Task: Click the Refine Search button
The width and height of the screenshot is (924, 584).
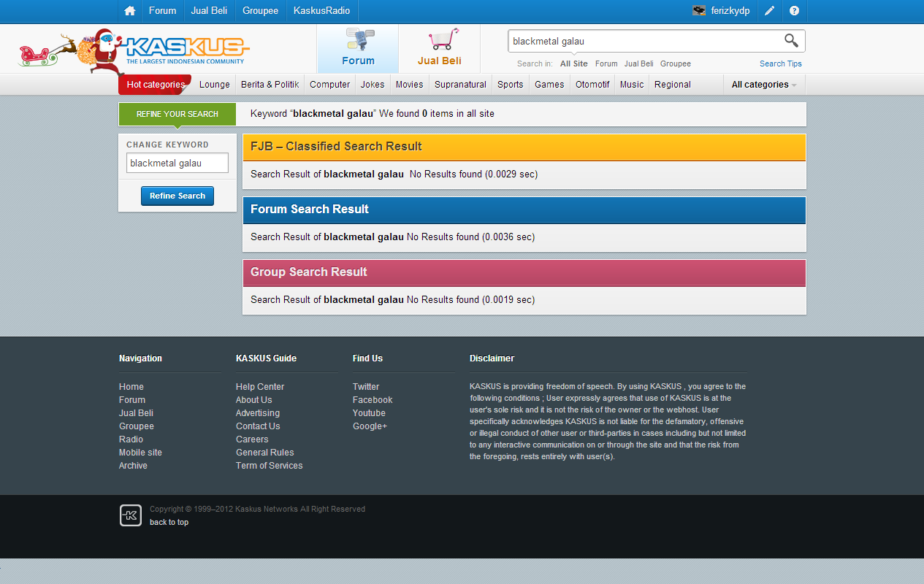Action: pyautogui.click(x=177, y=196)
